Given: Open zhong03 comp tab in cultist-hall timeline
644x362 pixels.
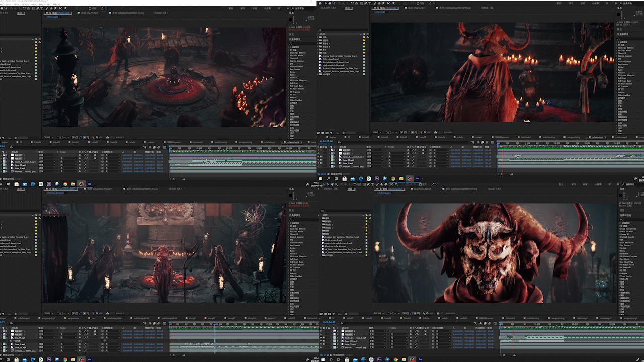Looking at the screenshot, I should point(231,318).
